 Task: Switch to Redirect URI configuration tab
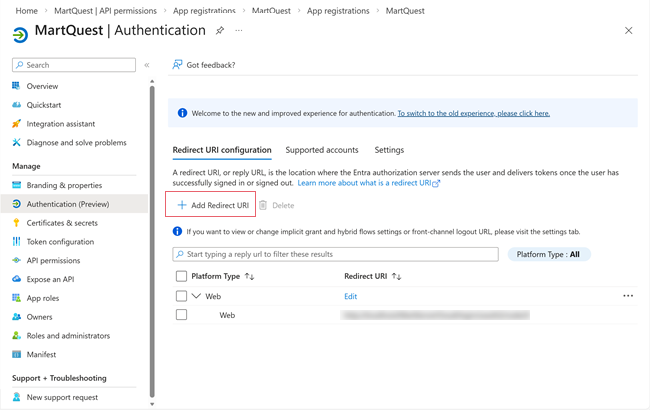pyautogui.click(x=222, y=150)
